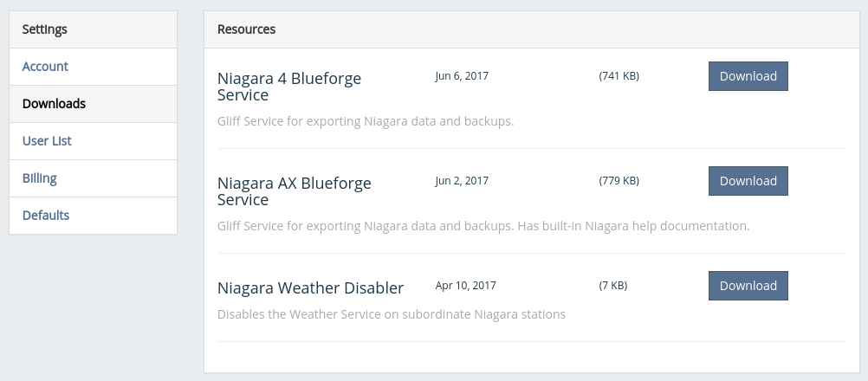The height and width of the screenshot is (381, 868).
Task: Click the Settings panel header
Action: 93,29
